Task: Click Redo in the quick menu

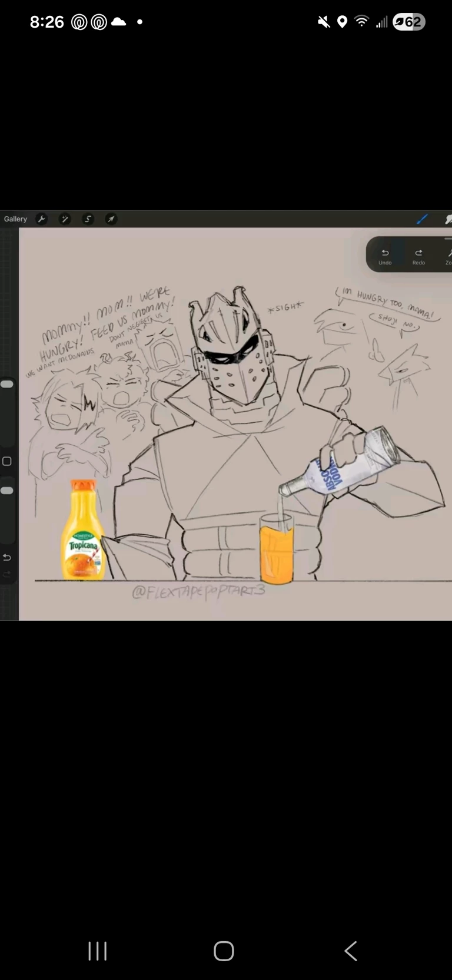Action: click(x=418, y=256)
